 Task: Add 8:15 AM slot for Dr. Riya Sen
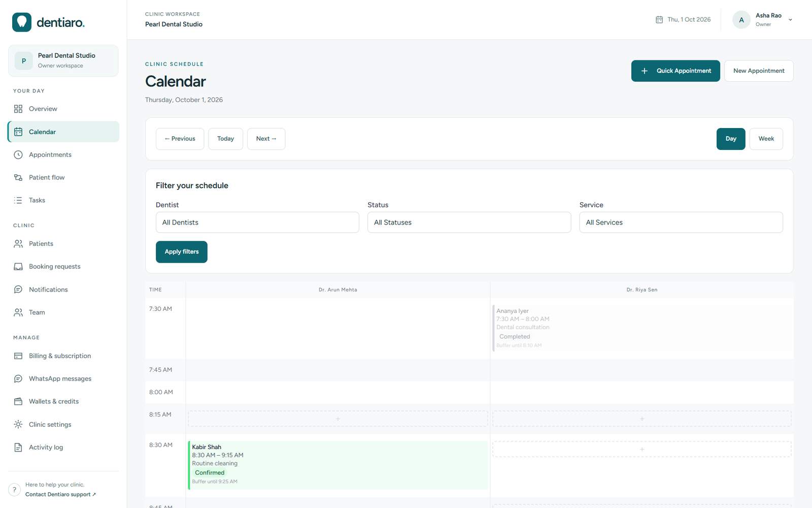pos(642,419)
